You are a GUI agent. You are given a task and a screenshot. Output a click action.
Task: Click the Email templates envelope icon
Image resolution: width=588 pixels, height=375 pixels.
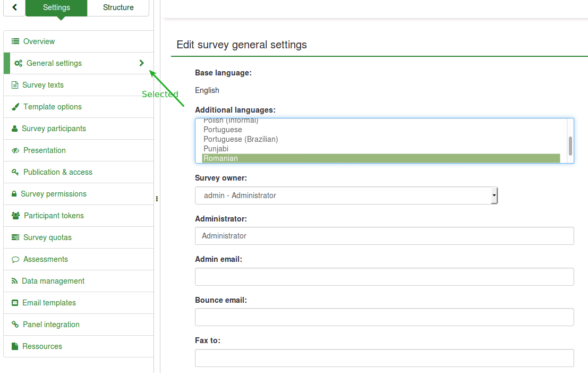coord(15,303)
